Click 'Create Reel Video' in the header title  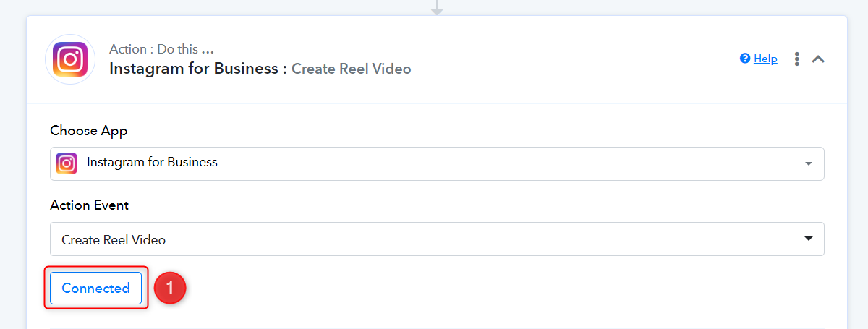tap(351, 69)
